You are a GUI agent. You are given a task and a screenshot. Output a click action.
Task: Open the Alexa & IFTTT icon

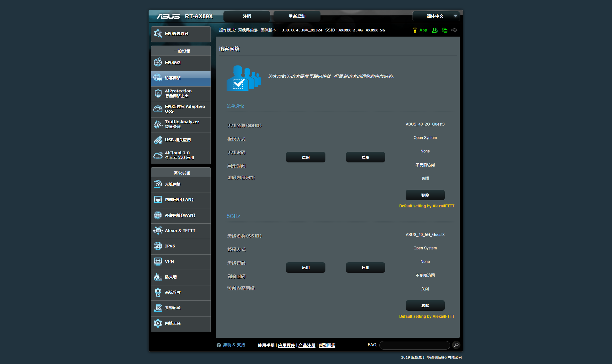coord(158,230)
